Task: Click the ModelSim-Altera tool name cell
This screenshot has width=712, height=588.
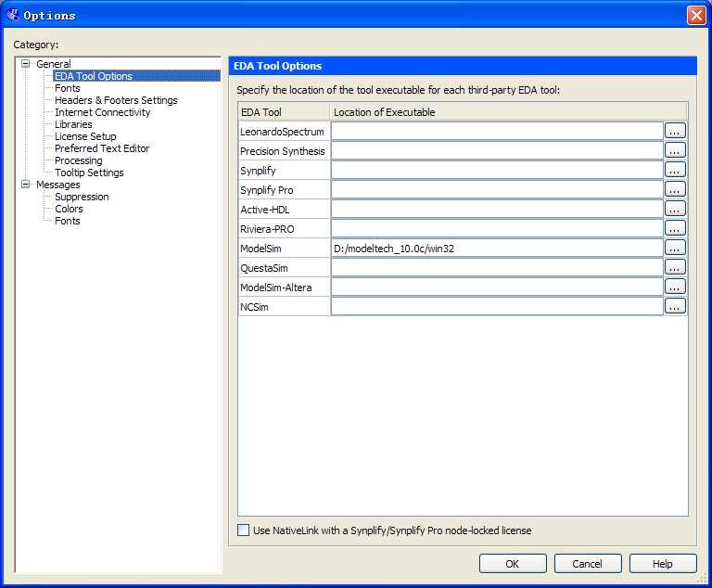Action: coord(285,288)
